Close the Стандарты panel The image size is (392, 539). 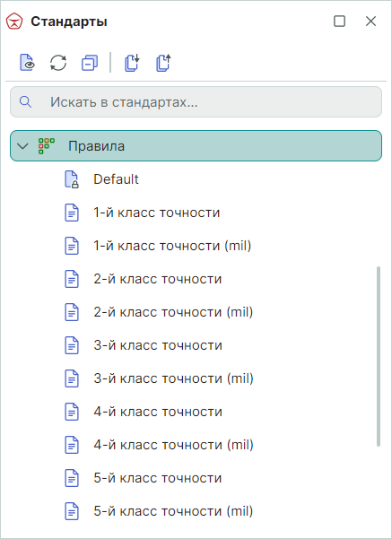click(370, 22)
